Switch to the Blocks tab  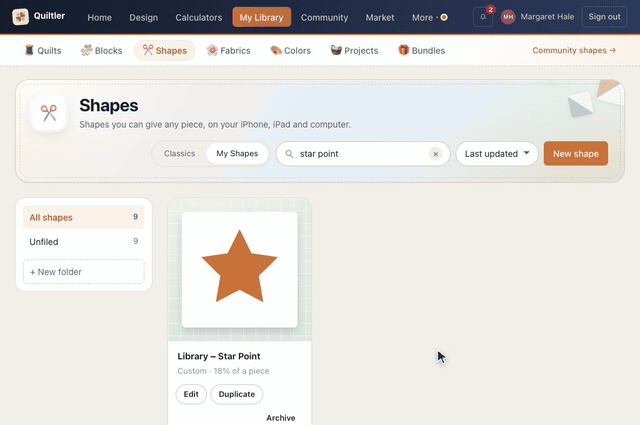pyautogui.click(x=102, y=51)
